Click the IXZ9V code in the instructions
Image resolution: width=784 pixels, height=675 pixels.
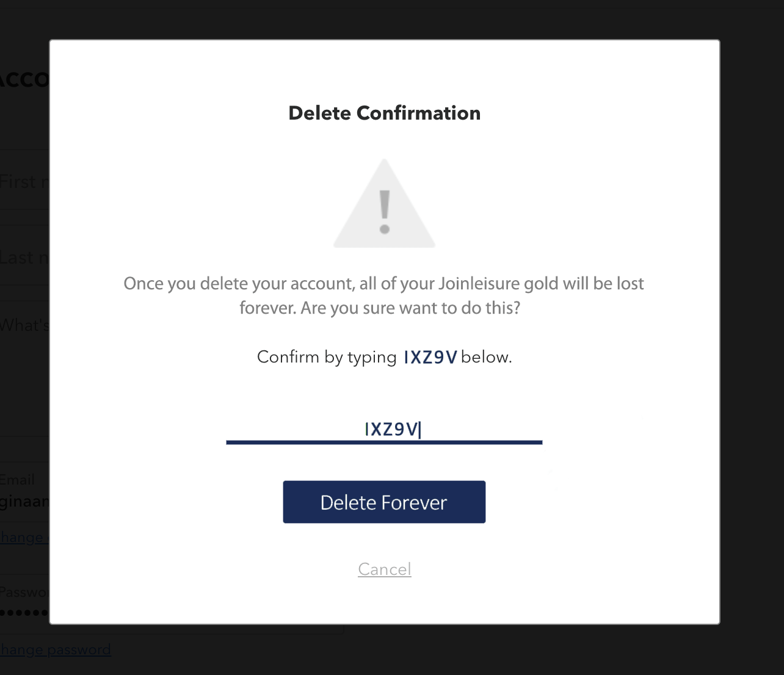[x=430, y=357]
